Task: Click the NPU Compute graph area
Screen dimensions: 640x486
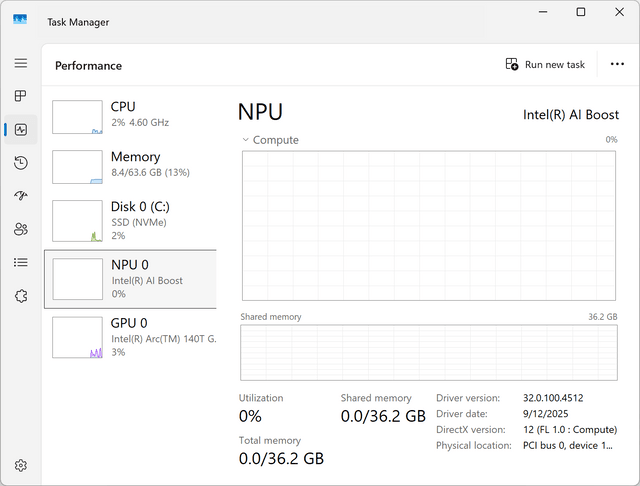Action: click(429, 226)
